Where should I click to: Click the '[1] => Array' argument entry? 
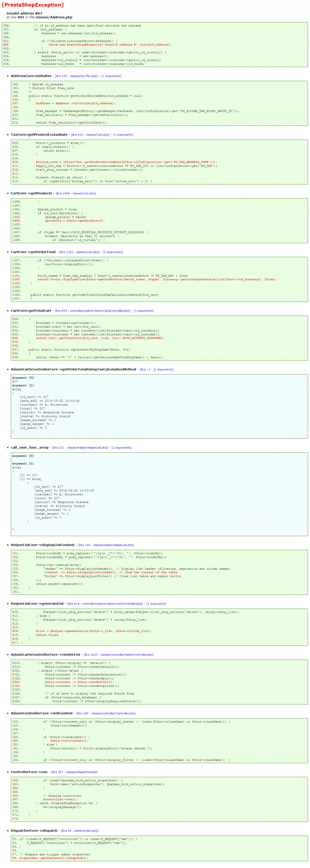tap(30, 478)
